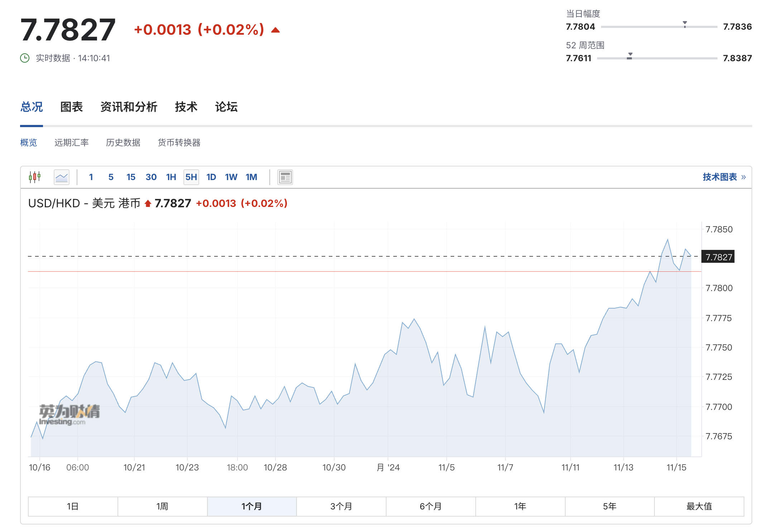Click the real-time data clock icon
The image size is (768, 532).
[x=25, y=58]
